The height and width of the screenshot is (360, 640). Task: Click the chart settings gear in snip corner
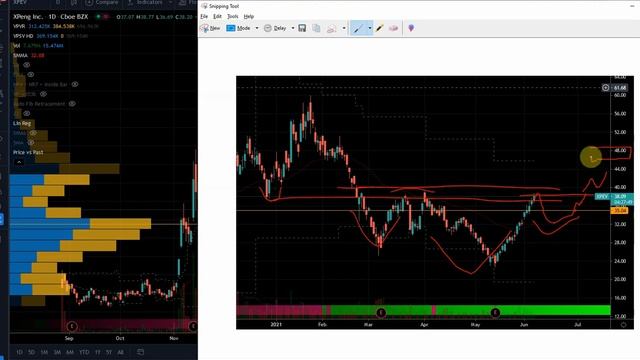point(623,325)
